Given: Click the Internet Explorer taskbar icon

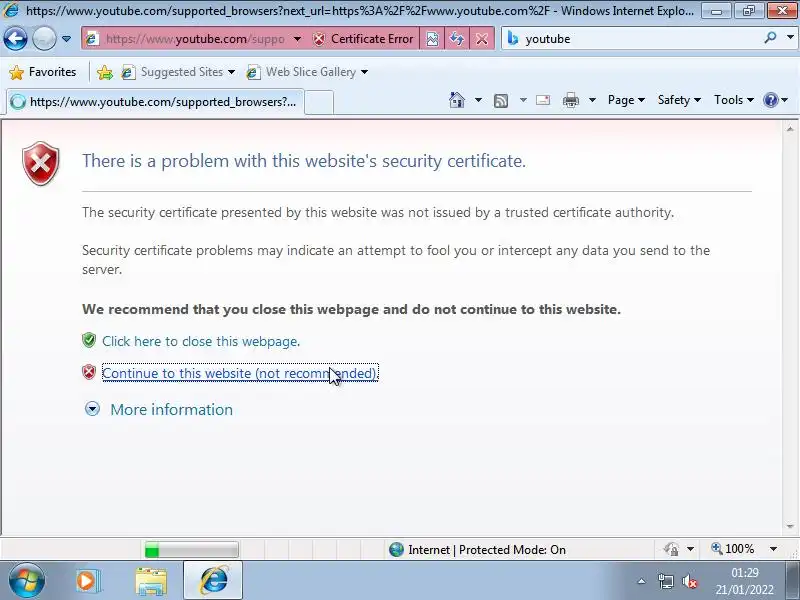Looking at the screenshot, I should pos(213,581).
